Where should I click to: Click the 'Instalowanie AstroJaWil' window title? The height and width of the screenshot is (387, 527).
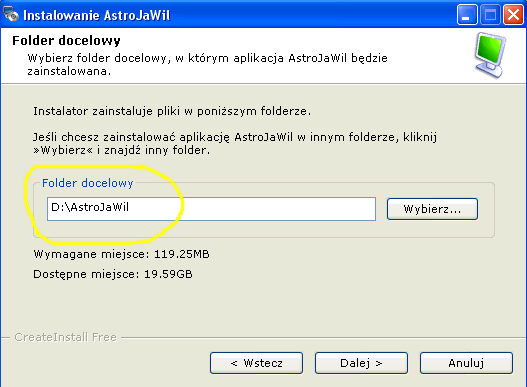pos(97,15)
